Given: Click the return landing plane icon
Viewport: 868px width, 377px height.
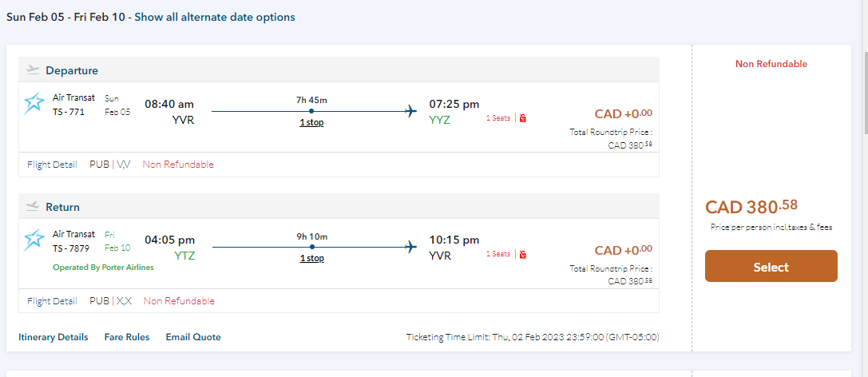Looking at the screenshot, I should 33,207.
